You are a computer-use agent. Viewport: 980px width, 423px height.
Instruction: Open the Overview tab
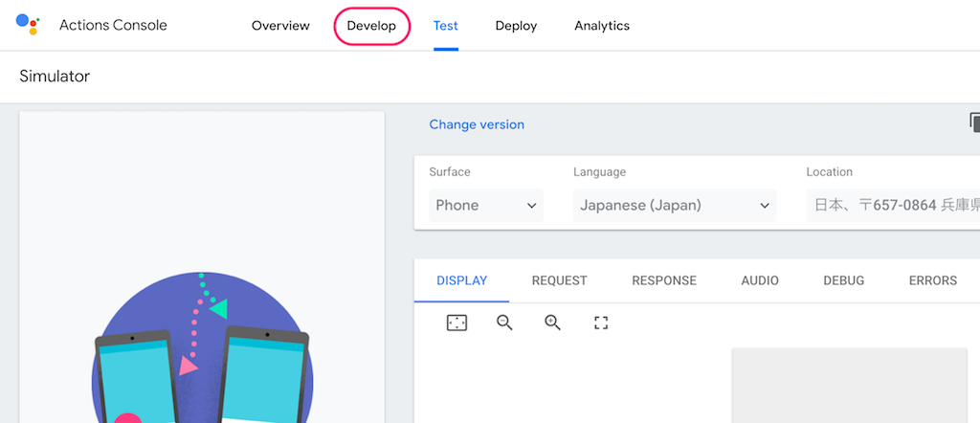(280, 26)
